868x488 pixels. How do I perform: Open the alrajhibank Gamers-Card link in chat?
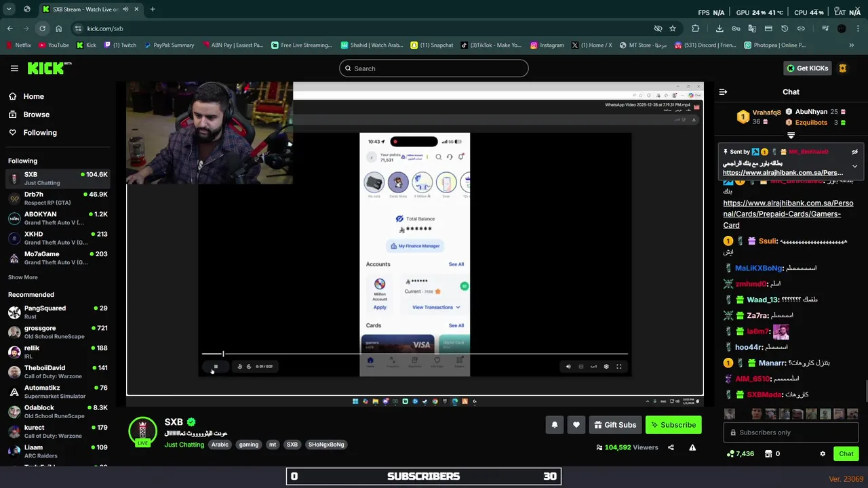click(x=788, y=214)
